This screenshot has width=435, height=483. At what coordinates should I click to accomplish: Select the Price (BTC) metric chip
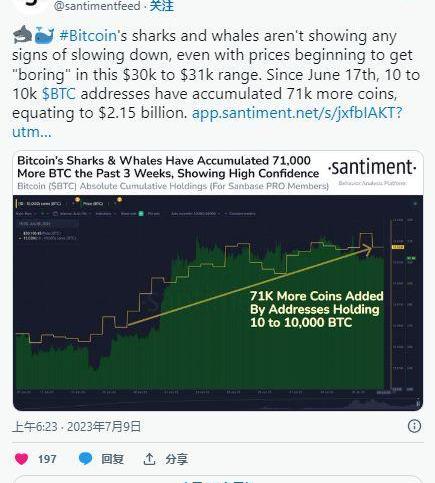(x=93, y=203)
